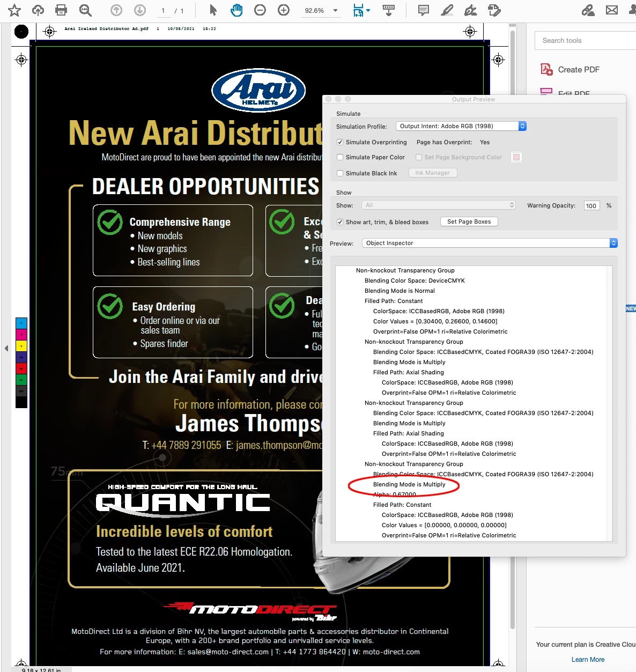Image resolution: width=636 pixels, height=672 pixels.
Task: Click the yellow color bar swatch
Action: [21, 346]
